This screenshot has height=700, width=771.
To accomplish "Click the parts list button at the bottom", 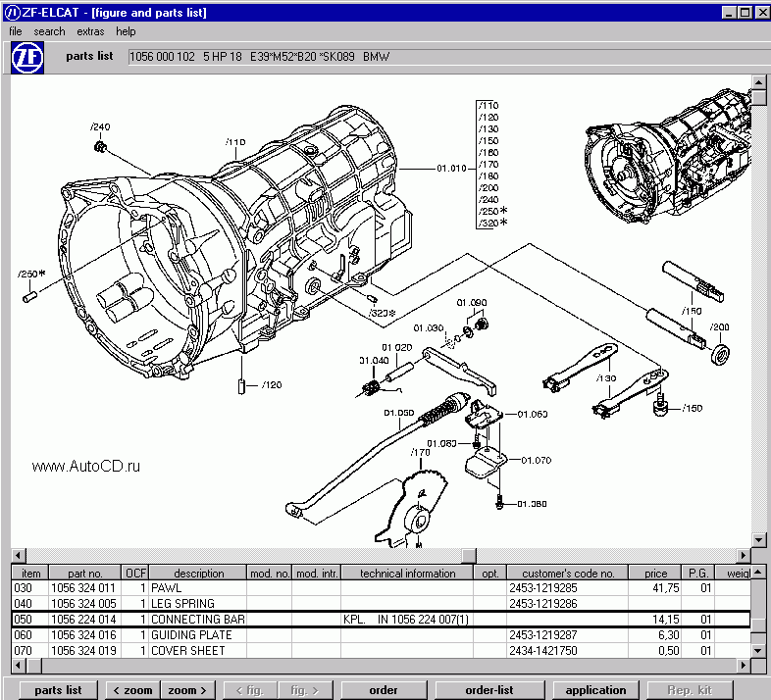I will click(x=58, y=690).
